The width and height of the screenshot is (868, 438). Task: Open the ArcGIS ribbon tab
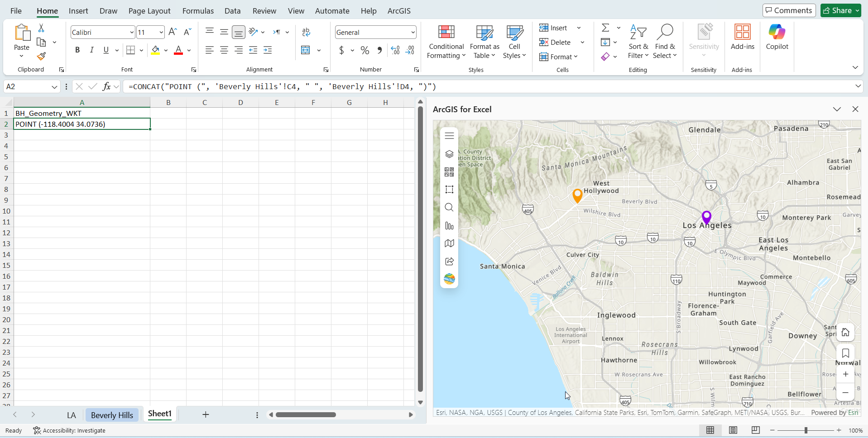point(399,11)
